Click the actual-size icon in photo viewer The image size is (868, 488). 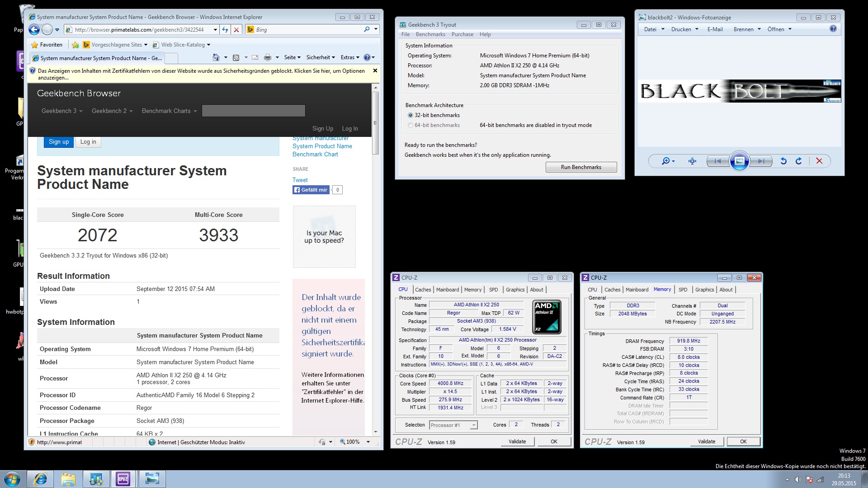[x=692, y=161]
